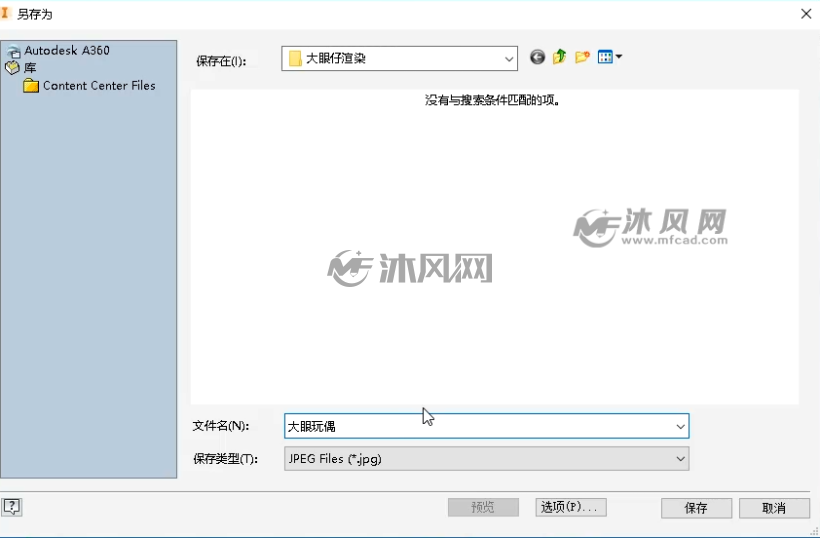Open the 保存类型 JPEG Files dropdown

point(486,459)
